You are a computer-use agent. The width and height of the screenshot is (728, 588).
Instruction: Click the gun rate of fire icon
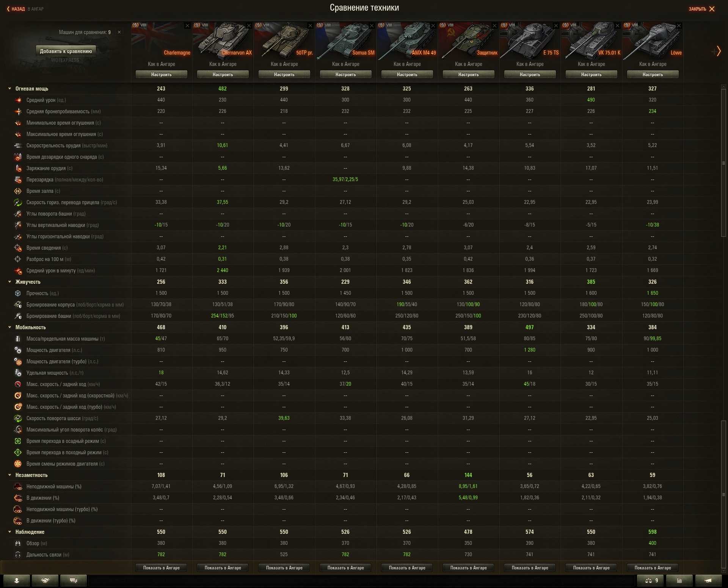click(18, 145)
